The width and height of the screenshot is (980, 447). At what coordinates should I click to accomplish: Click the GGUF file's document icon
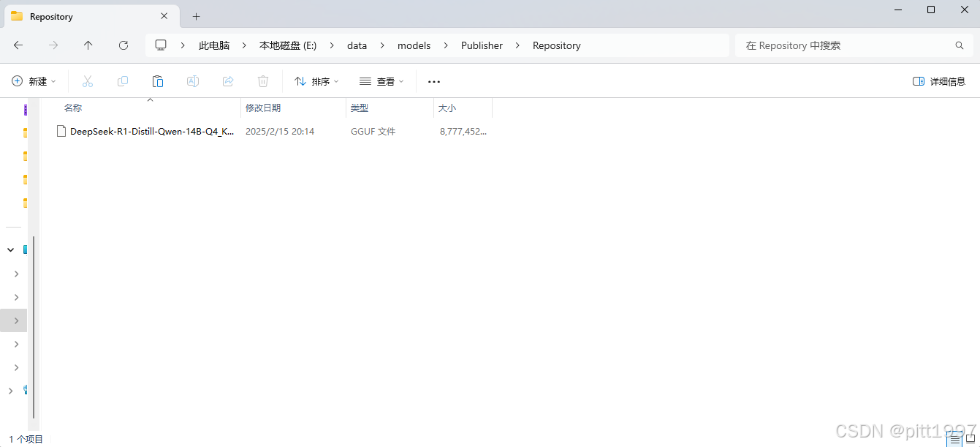pos(61,132)
